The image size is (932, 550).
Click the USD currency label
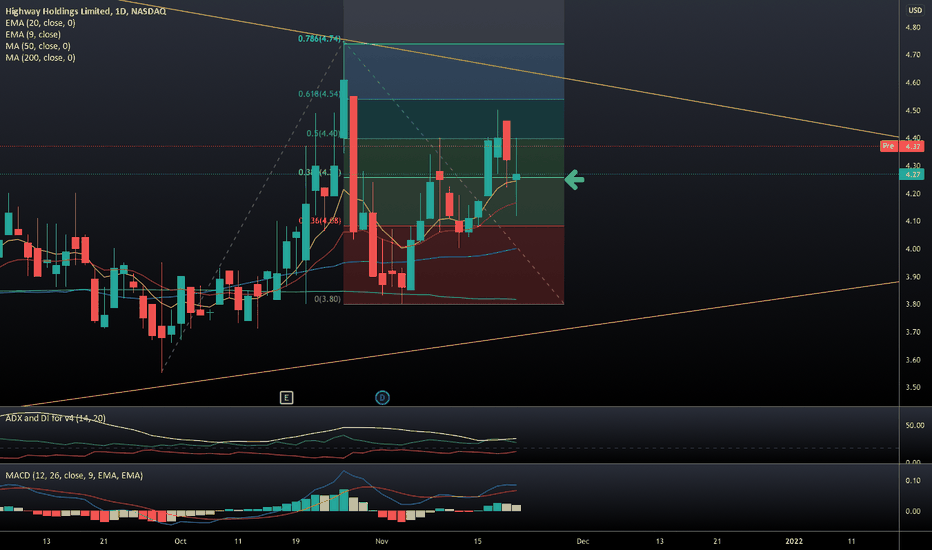click(x=915, y=10)
